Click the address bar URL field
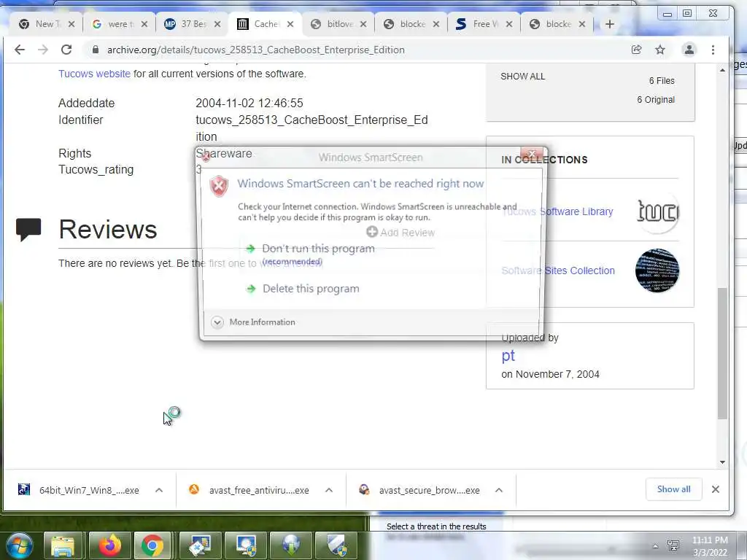Image resolution: width=747 pixels, height=560 pixels. click(357, 50)
